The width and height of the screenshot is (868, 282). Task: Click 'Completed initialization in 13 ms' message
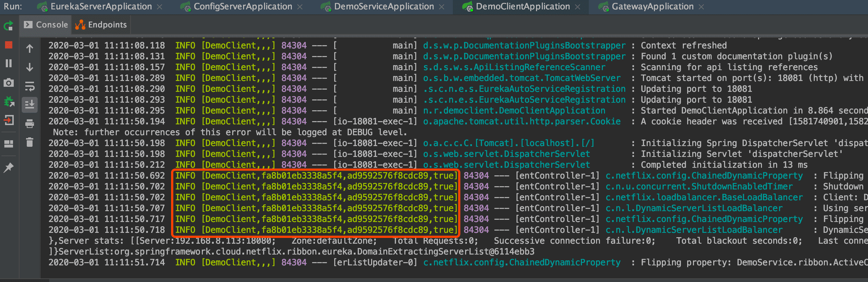724,165
